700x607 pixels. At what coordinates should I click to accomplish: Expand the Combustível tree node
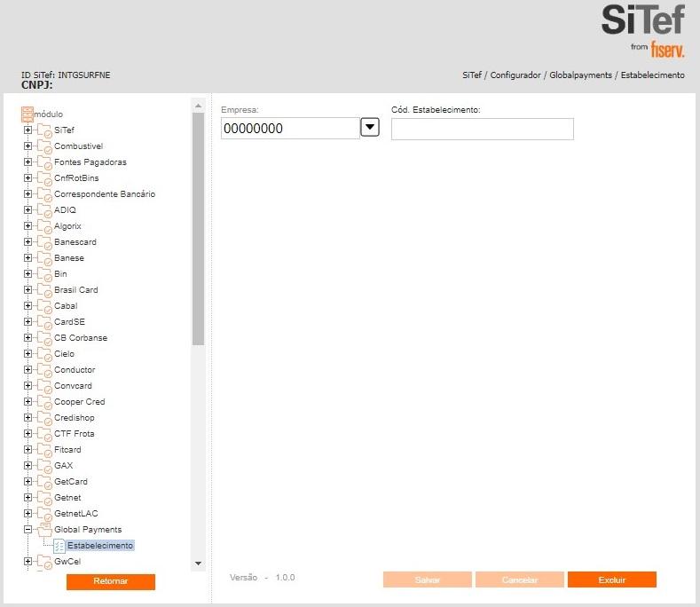28,146
